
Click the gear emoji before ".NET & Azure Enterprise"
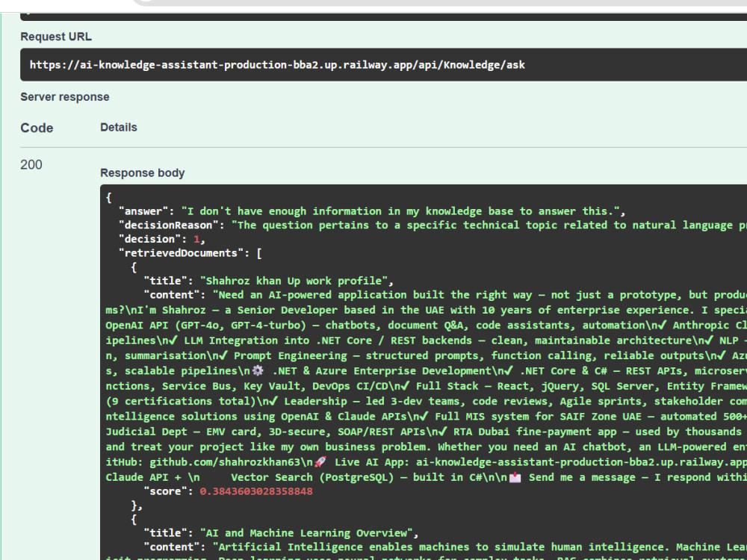[258, 370]
